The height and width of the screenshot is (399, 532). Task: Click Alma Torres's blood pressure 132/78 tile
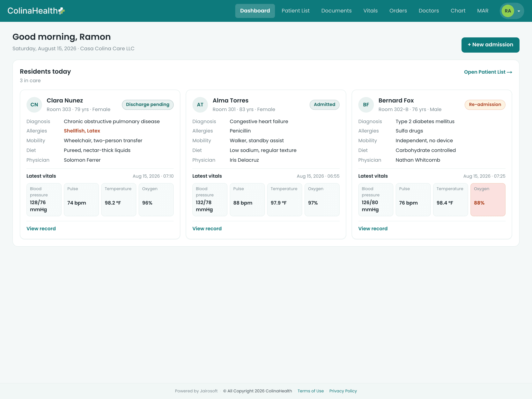tap(210, 200)
